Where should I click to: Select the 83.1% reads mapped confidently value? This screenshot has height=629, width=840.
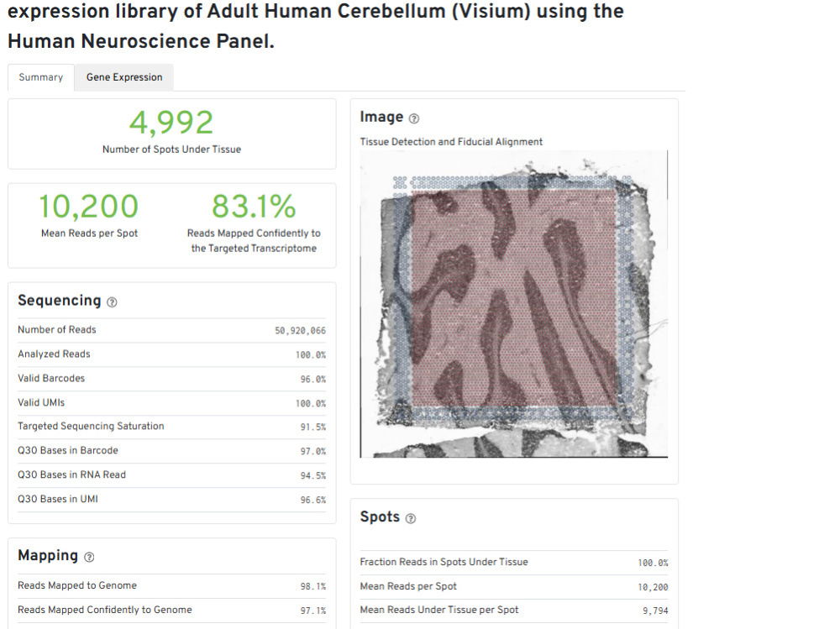point(254,207)
